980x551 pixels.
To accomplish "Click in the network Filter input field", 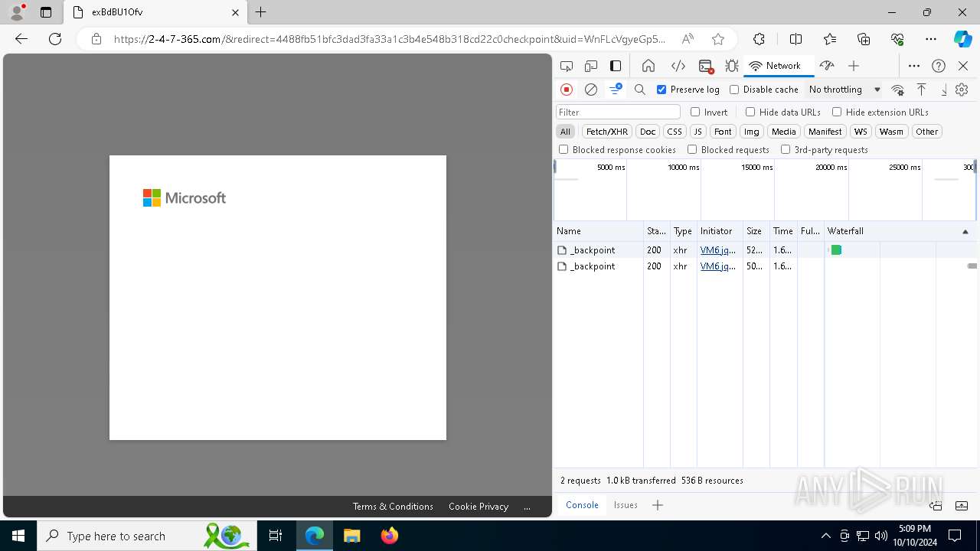I will [618, 112].
